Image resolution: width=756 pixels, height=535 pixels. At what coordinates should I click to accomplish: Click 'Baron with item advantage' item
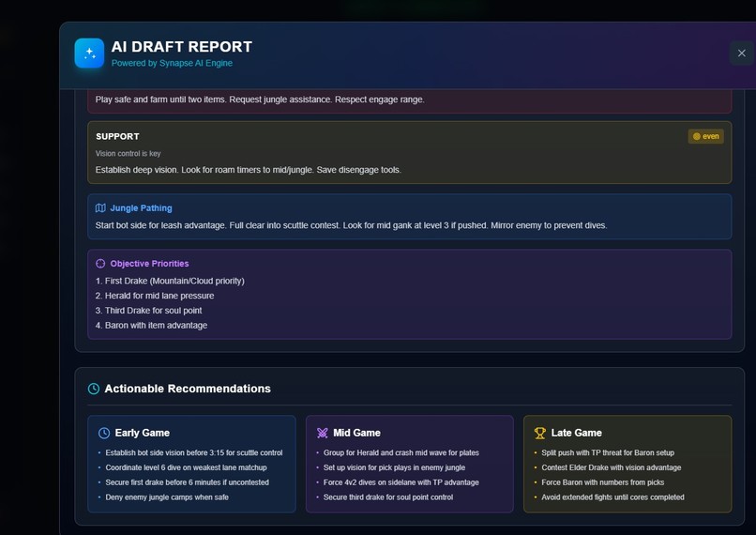pos(151,325)
